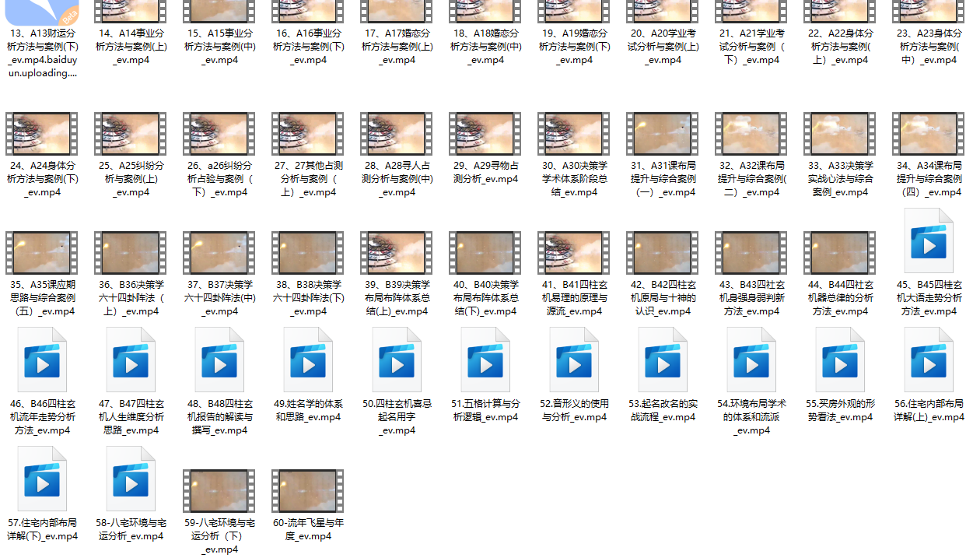Select the 51.五格计算与分析逻辑 file icon
The width and height of the screenshot is (980, 558).
[485, 360]
